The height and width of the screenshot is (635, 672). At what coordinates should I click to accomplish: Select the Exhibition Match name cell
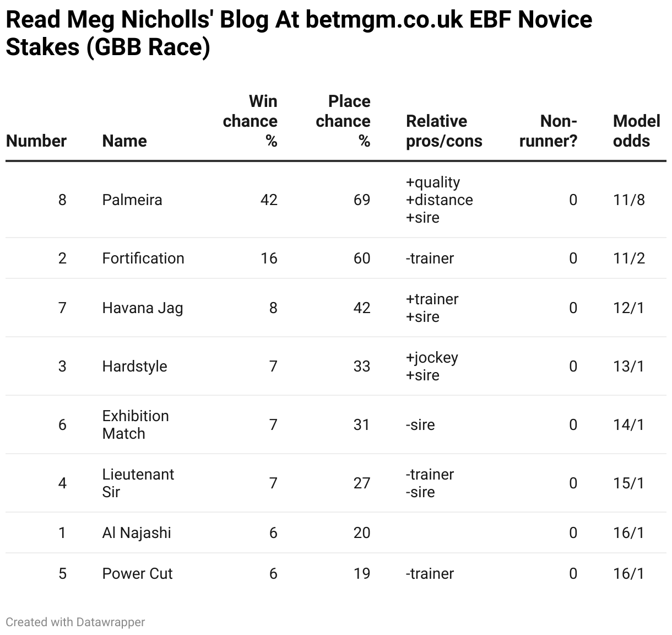[136, 424]
